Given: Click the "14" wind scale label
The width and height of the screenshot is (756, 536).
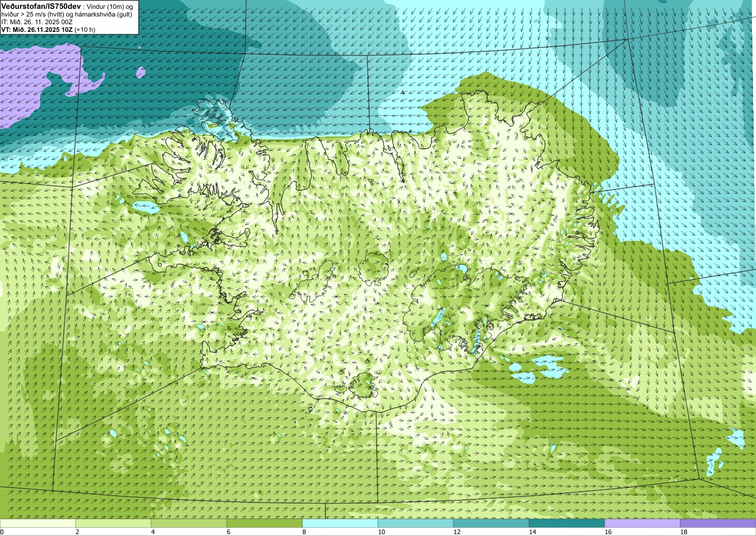Looking at the screenshot, I should coord(533,532).
